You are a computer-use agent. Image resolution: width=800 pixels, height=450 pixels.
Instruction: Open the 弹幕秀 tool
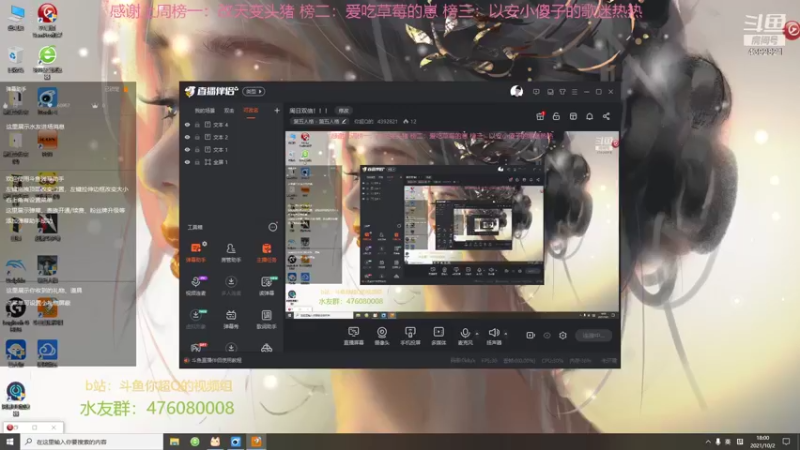click(231, 319)
